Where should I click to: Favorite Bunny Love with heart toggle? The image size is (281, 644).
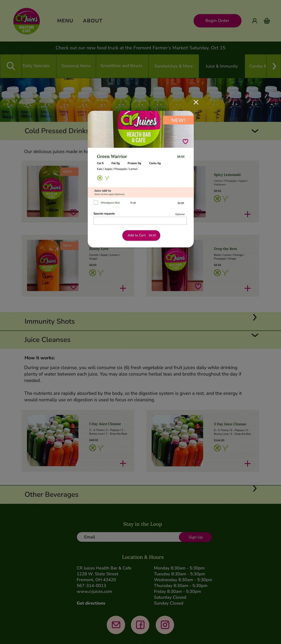pyautogui.click(x=73, y=286)
